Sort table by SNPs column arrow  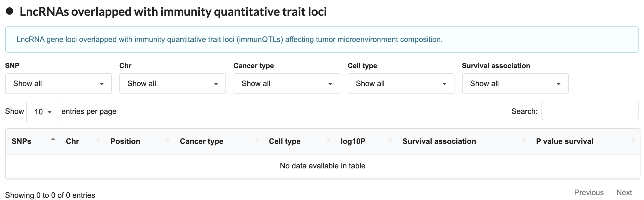pos(53,140)
